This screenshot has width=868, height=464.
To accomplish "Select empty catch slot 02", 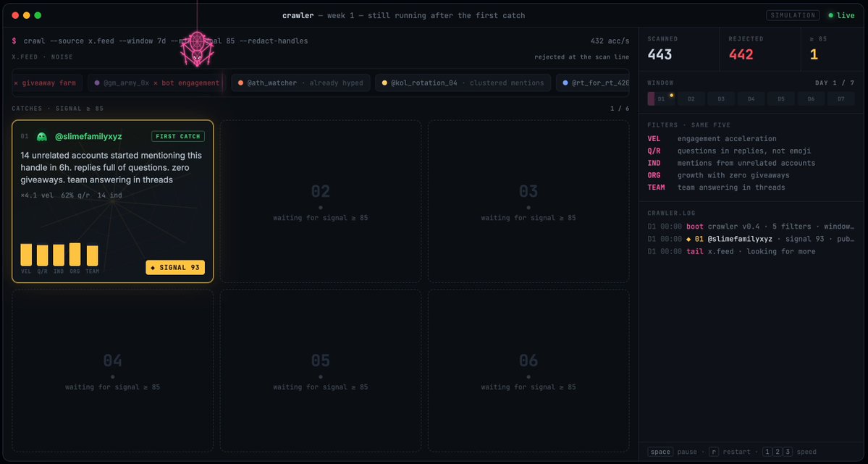I will point(321,201).
